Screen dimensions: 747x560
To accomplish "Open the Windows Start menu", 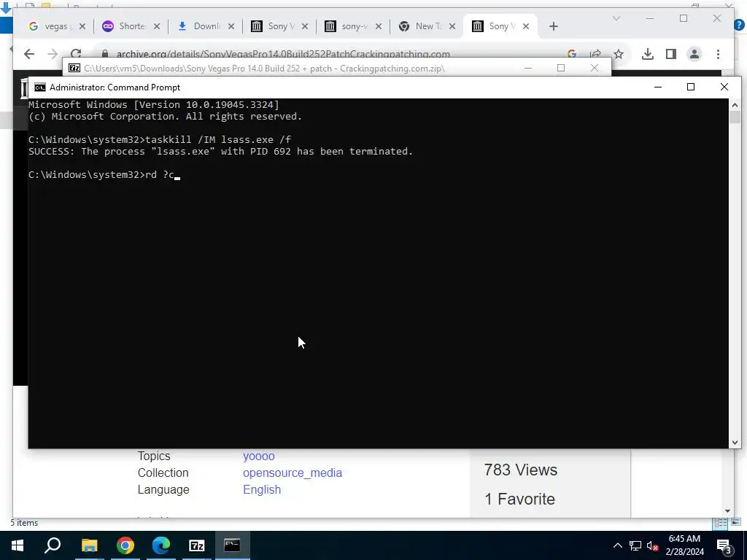I will click(18, 545).
